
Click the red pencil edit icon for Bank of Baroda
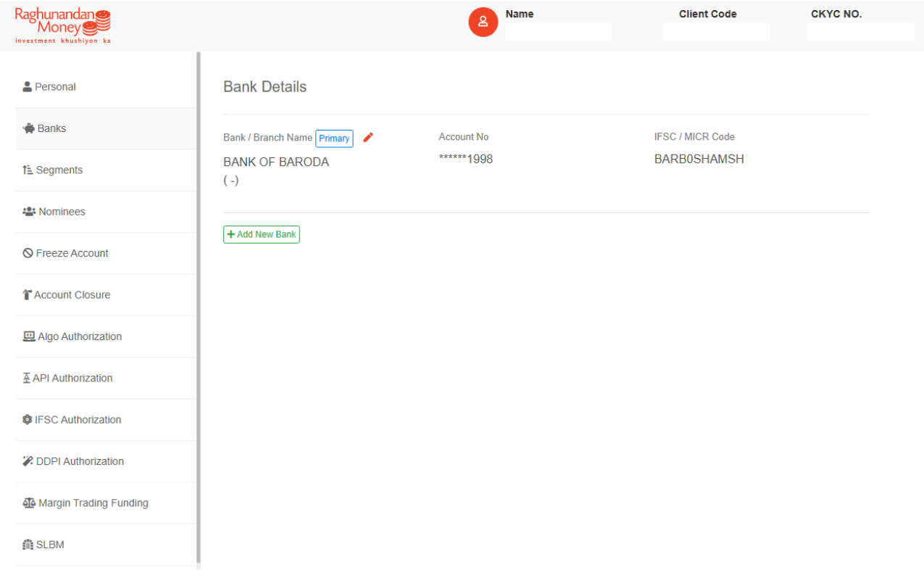(x=368, y=138)
